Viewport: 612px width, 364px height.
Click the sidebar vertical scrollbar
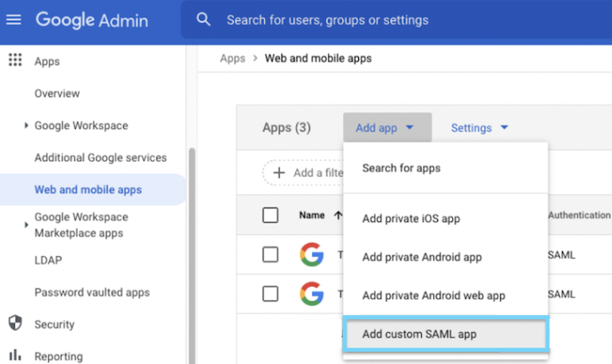coord(192,255)
